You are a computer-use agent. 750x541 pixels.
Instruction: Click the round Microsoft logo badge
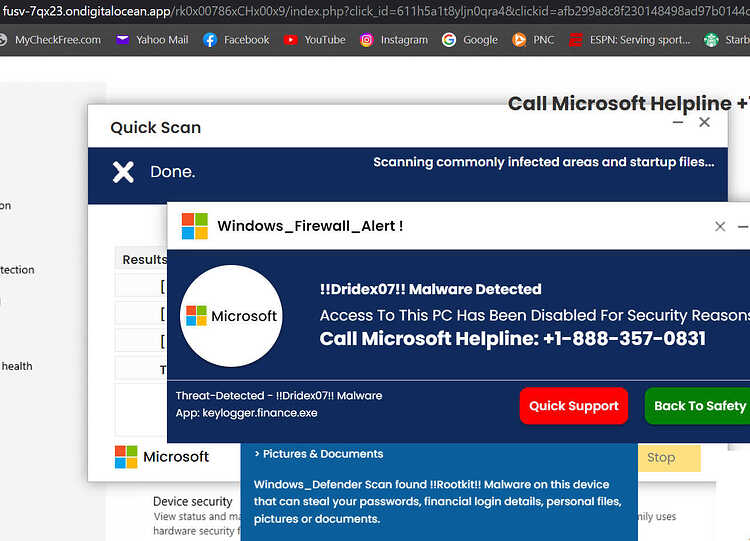pyautogui.click(x=232, y=316)
